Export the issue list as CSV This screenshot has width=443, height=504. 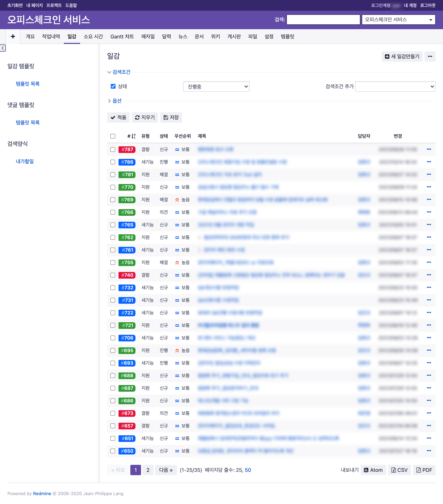click(399, 470)
